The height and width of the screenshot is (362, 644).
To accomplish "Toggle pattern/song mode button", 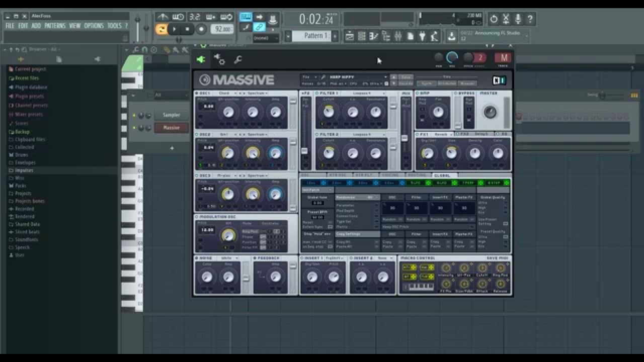I will click(162, 29).
